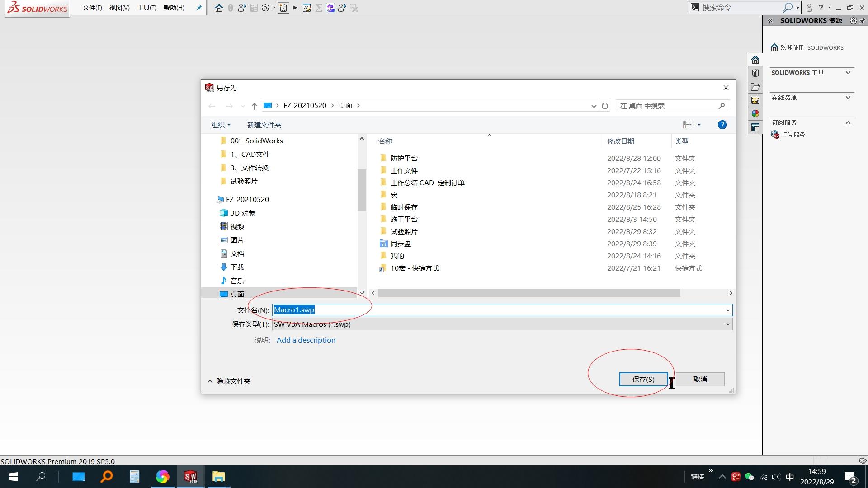This screenshot has width=868, height=488.
Task: Open the 组织 organize dropdown
Action: tap(221, 125)
